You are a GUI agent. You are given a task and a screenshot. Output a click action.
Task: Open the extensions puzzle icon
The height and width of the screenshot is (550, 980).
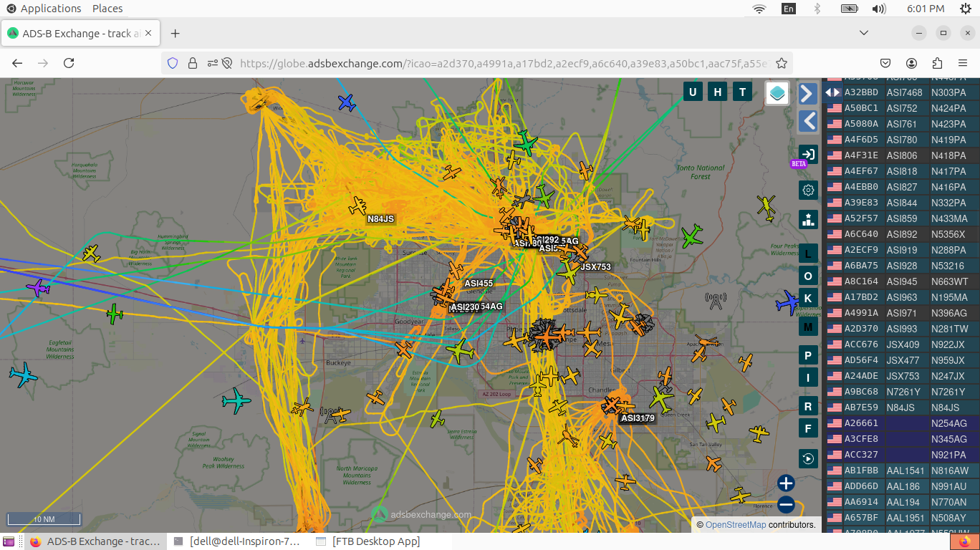click(937, 63)
